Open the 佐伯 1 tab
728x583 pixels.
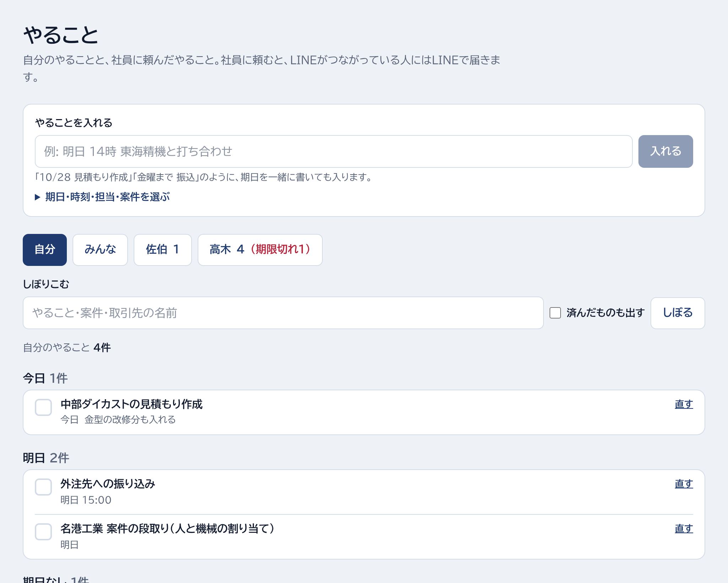(x=163, y=250)
